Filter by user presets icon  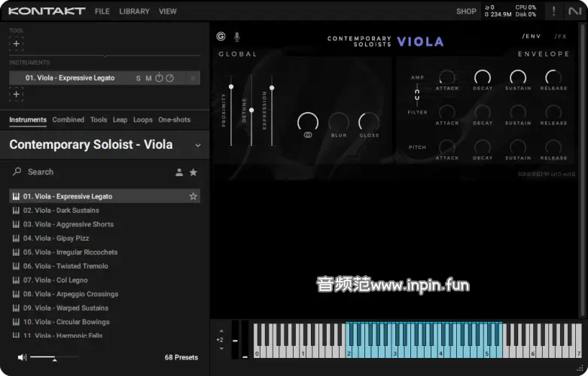click(x=179, y=172)
